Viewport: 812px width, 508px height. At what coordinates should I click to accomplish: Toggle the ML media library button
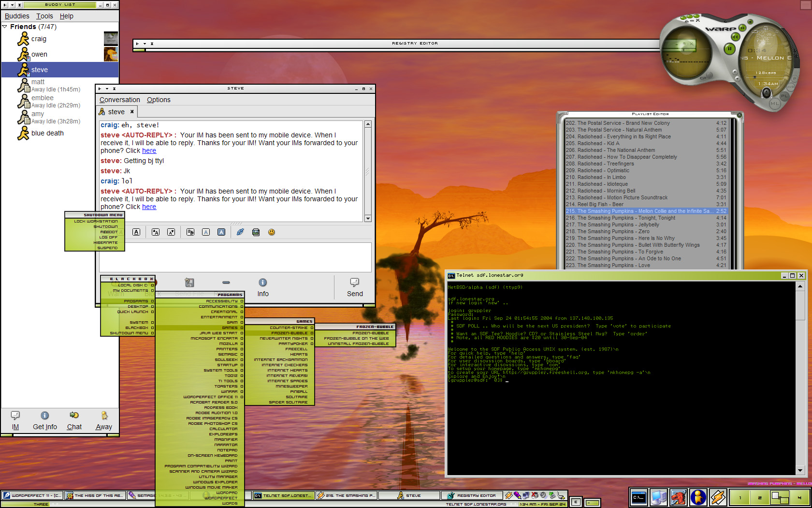pyautogui.click(x=775, y=104)
